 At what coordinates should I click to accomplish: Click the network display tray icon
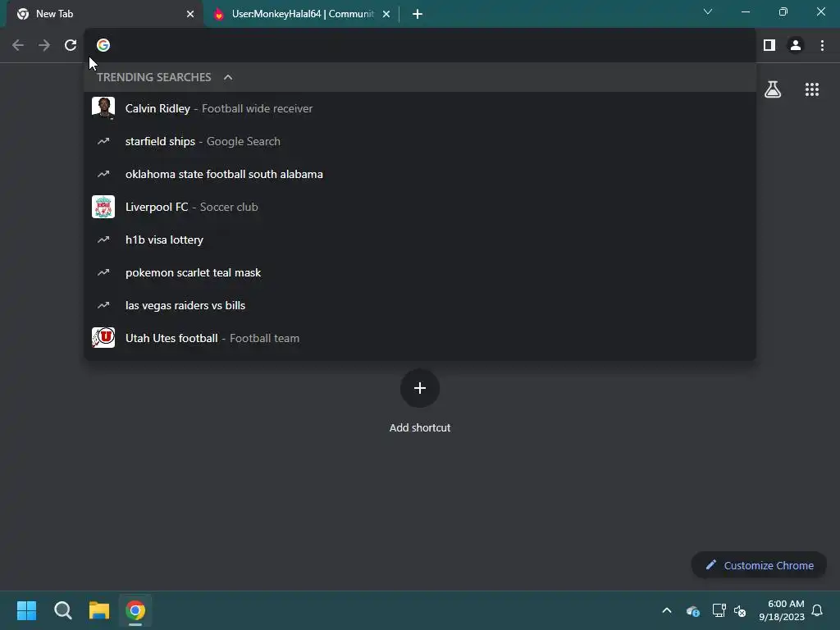(x=719, y=610)
